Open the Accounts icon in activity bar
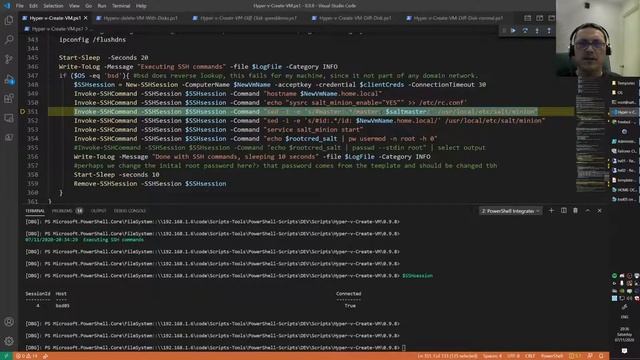The width and height of the screenshot is (640, 360). coord(9,322)
